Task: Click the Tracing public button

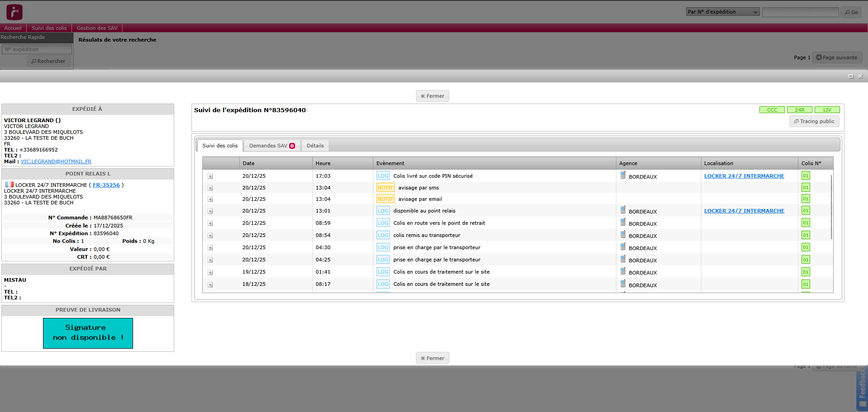Action: tap(814, 121)
